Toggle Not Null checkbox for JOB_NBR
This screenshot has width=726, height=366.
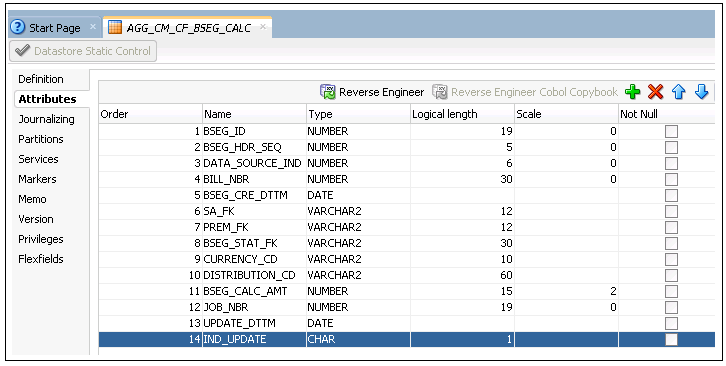pos(671,307)
